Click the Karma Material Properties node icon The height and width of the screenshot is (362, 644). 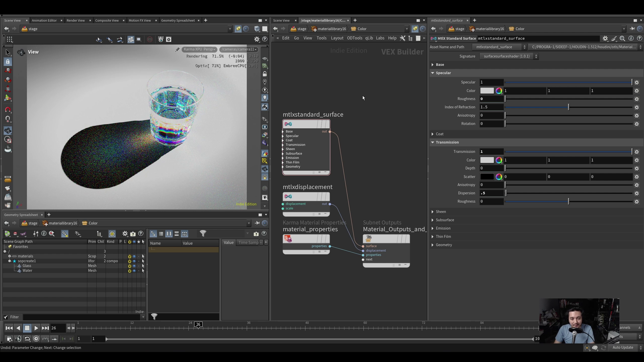pyautogui.click(x=288, y=239)
